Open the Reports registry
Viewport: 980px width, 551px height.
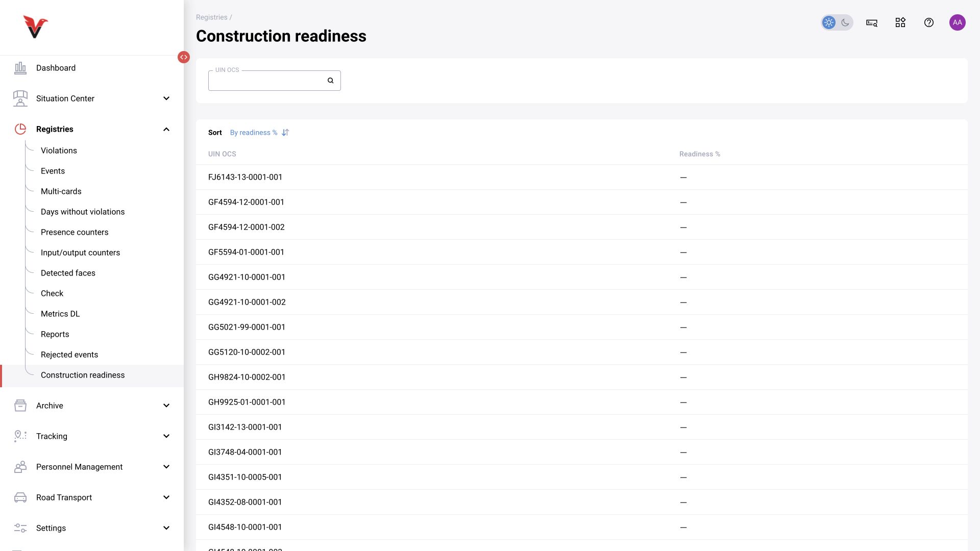click(x=55, y=334)
